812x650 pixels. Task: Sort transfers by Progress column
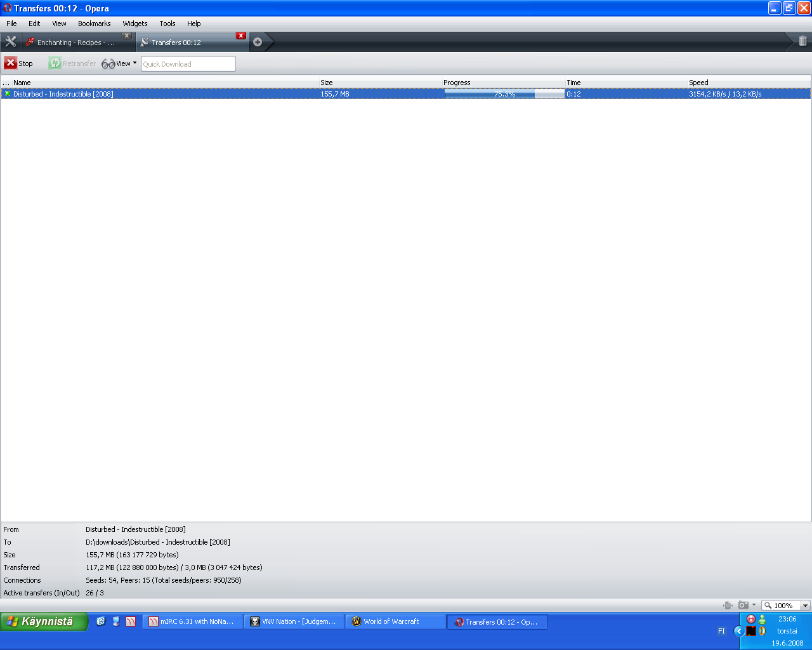503,83
